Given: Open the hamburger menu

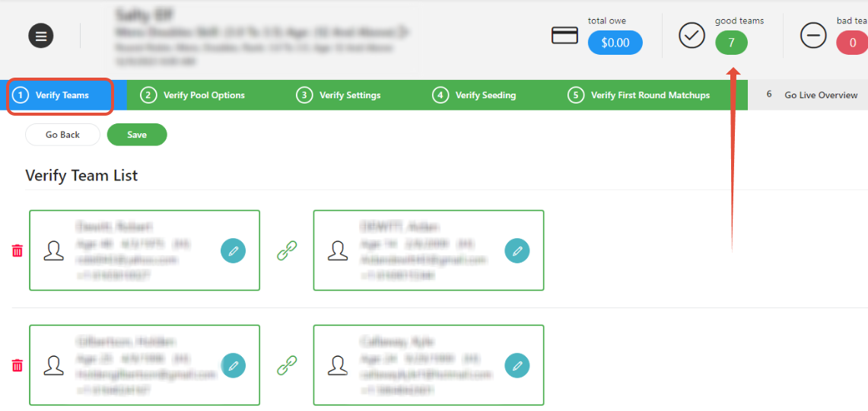Looking at the screenshot, I should tap(41, 36).
